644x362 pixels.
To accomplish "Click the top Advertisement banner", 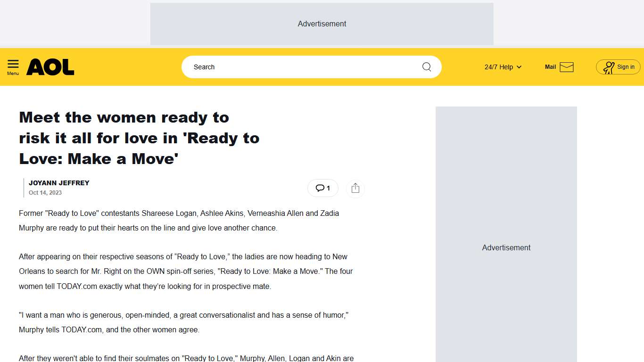I will 322,24.
